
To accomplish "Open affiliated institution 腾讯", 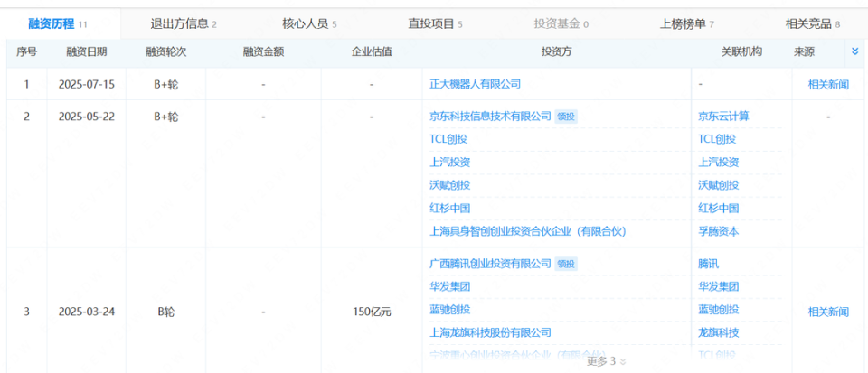I will tap(709, 264).
